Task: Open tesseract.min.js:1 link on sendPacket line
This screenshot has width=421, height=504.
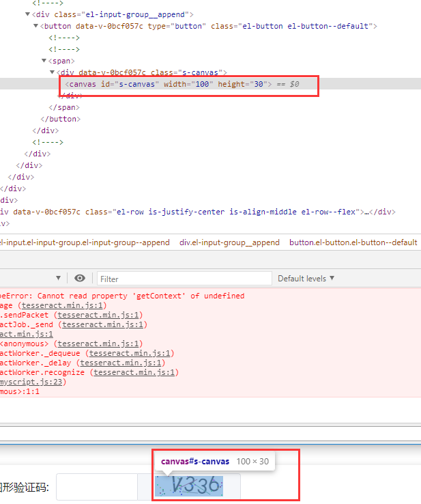Action: coord(98,315)
